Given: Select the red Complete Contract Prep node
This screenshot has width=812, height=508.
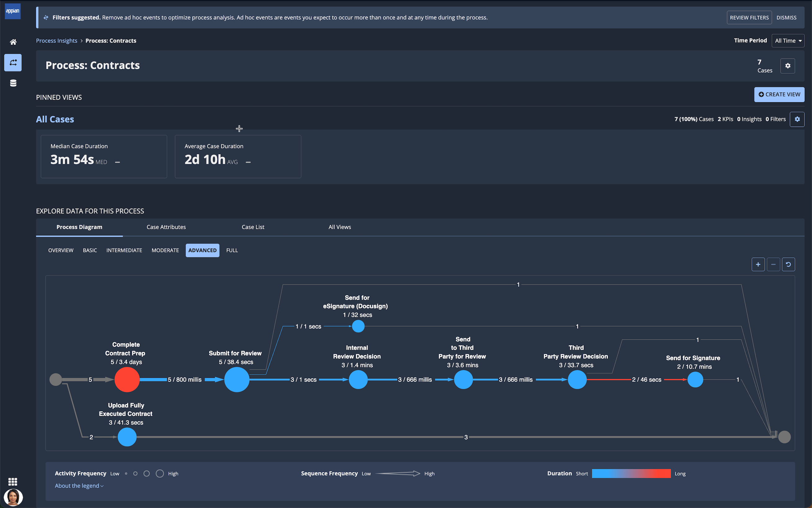Looking at the screenshot, I should pyautogui.click(x=127, y=379).
